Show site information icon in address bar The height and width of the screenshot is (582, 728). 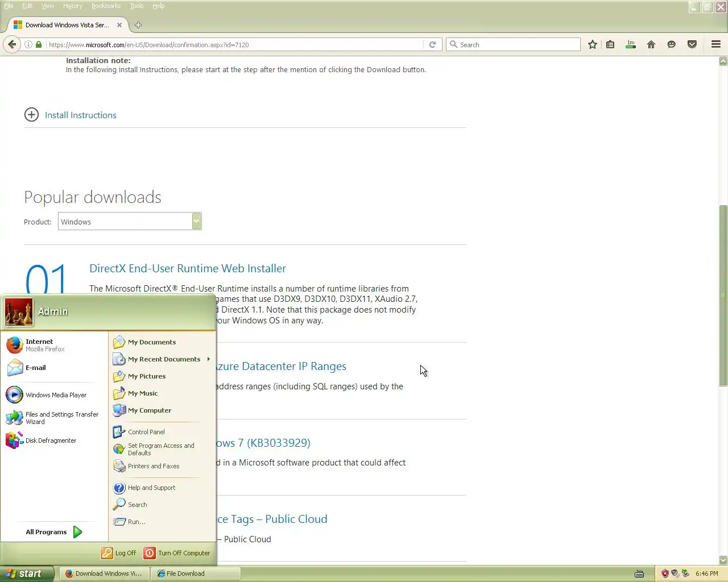28,44
